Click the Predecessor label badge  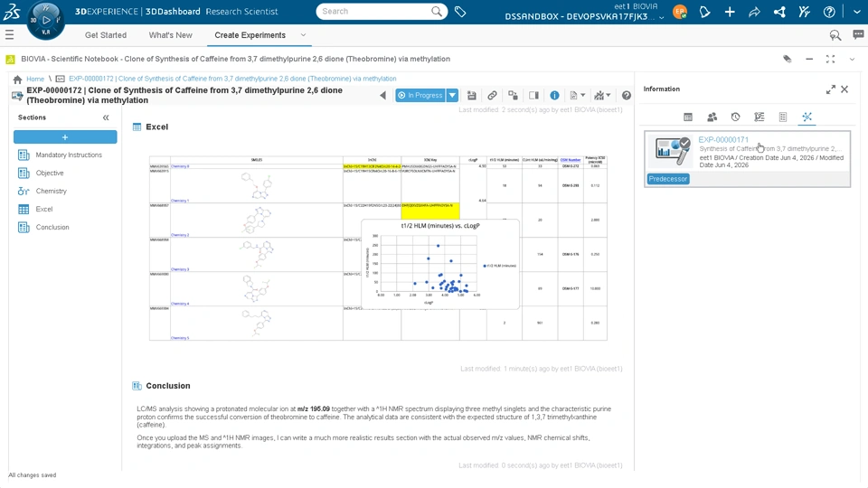[668, 179]
